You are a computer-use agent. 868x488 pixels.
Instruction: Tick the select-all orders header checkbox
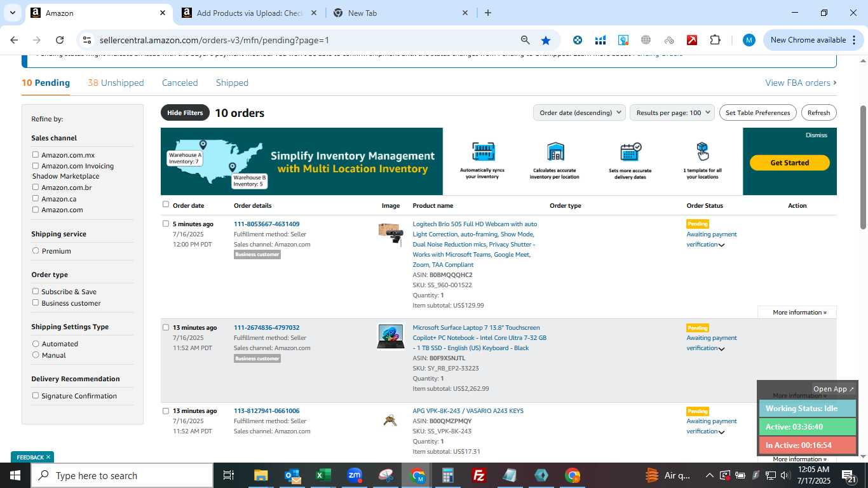[166, 205]
